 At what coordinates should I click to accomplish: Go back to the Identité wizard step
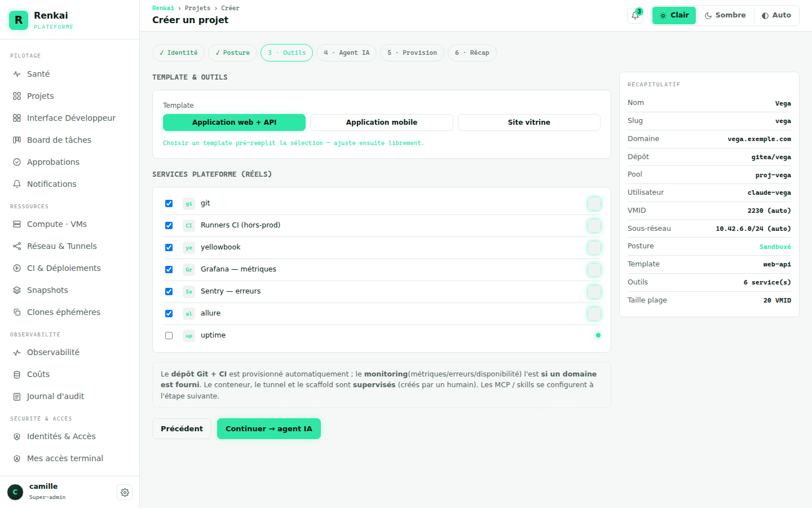coord(178,52)
